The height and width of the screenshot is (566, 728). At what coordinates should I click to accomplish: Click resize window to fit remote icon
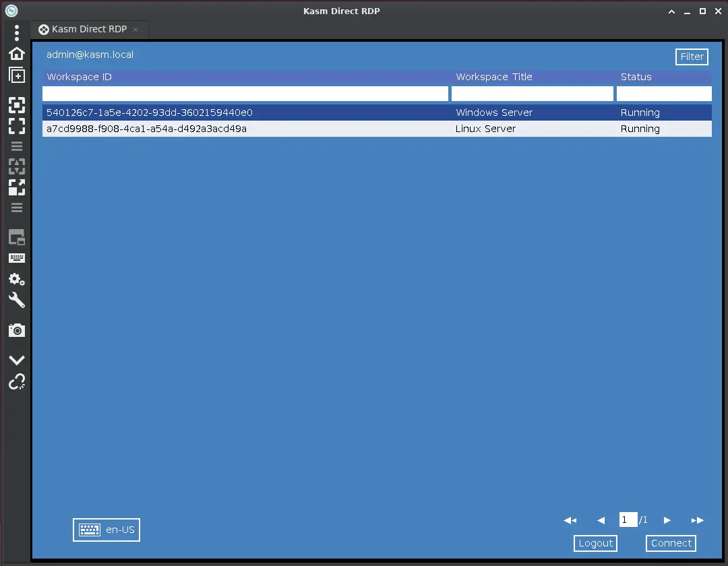[17, 105]
